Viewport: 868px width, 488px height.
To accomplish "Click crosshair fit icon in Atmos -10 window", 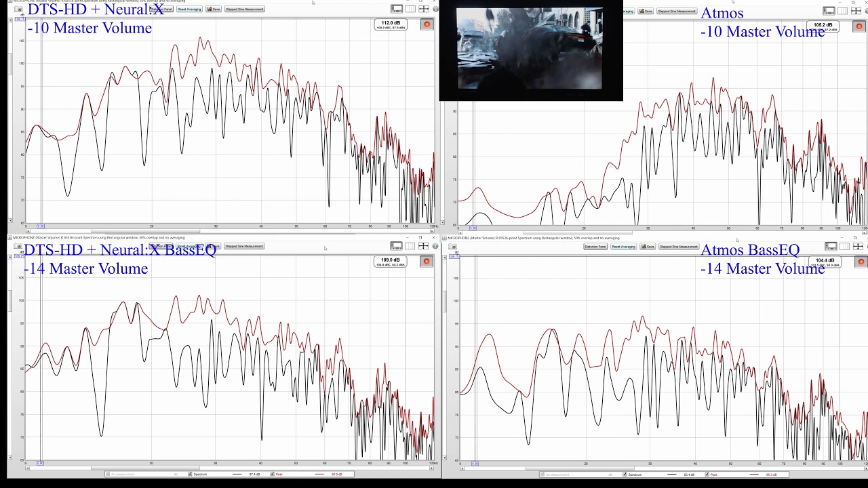I will click(856, 11).
